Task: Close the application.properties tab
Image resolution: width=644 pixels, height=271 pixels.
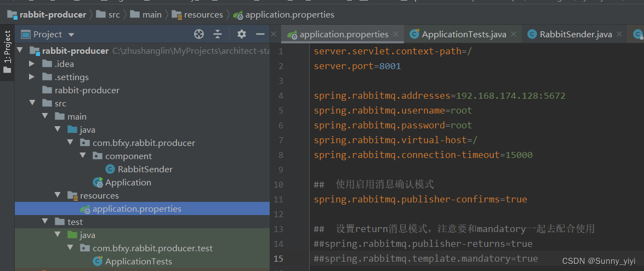Action: 396,35
